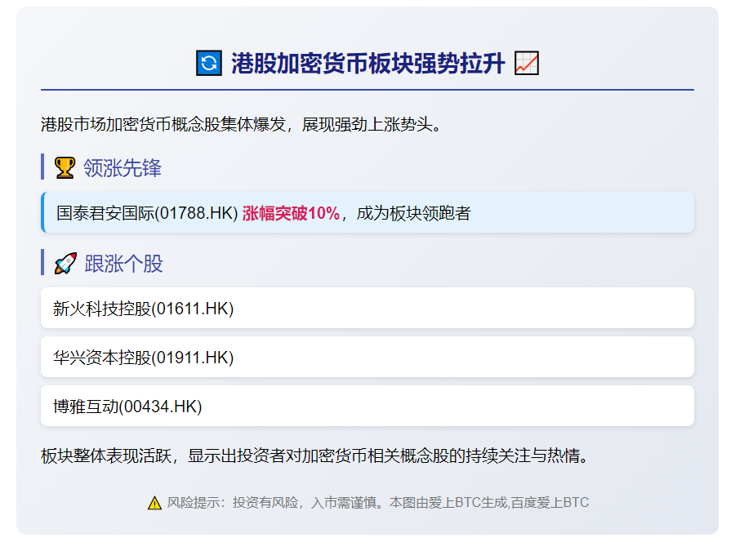Click the 风险提示 disclaimer text
The width and height of the screenshot is (735, 560).
click(x=378, y=503)
